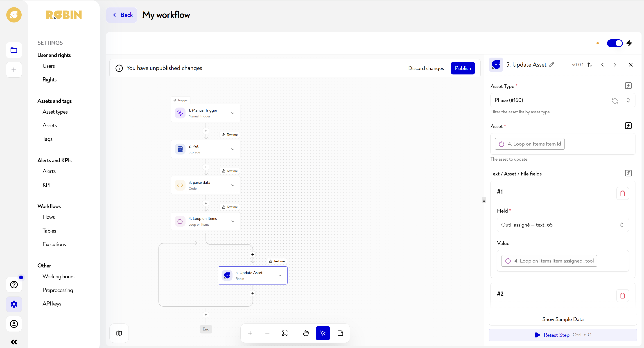
Task: Expand Loop on Items step chevron
Action: pos(233,221)
